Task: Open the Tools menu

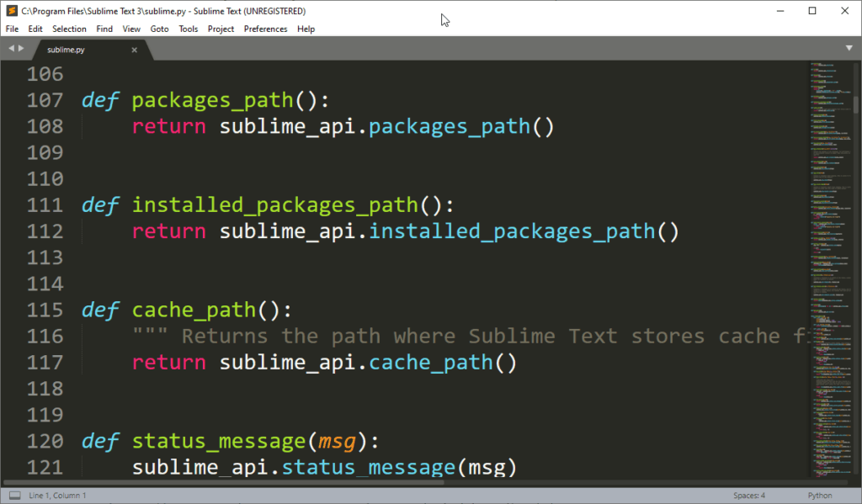Action: [x=188, y=29]
